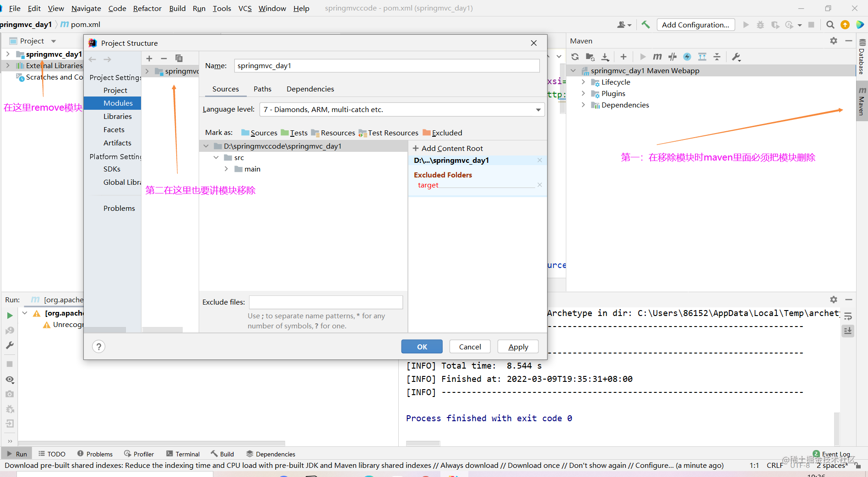Click the green Build hammer icon
This screenshot has width=868, height=477.
pos(646,25)
